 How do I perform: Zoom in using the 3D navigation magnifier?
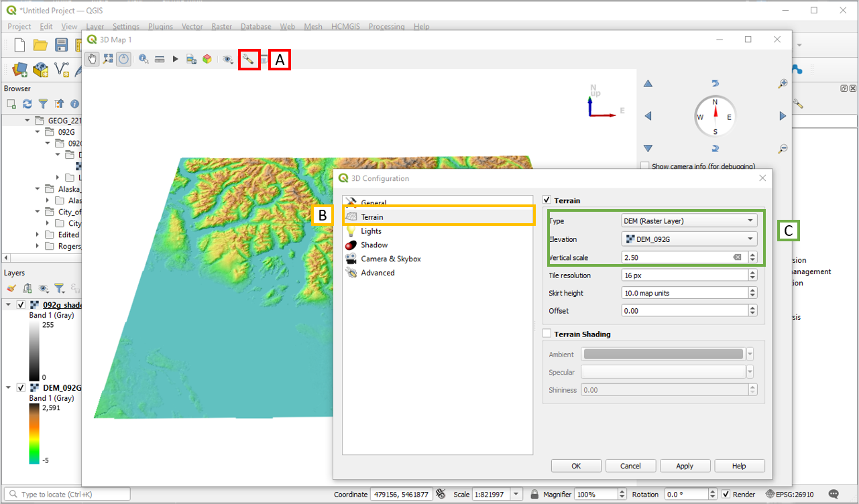point(783,84)
